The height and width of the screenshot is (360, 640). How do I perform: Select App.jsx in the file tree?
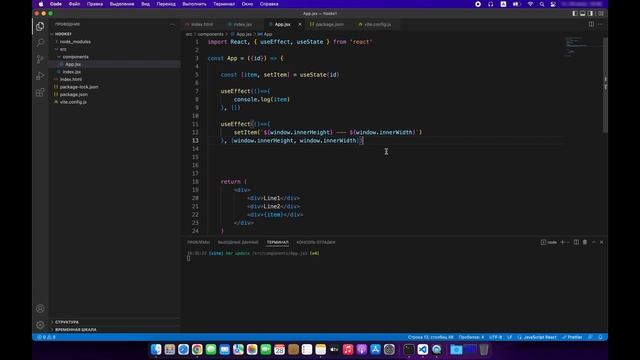(x=114, y=64)
